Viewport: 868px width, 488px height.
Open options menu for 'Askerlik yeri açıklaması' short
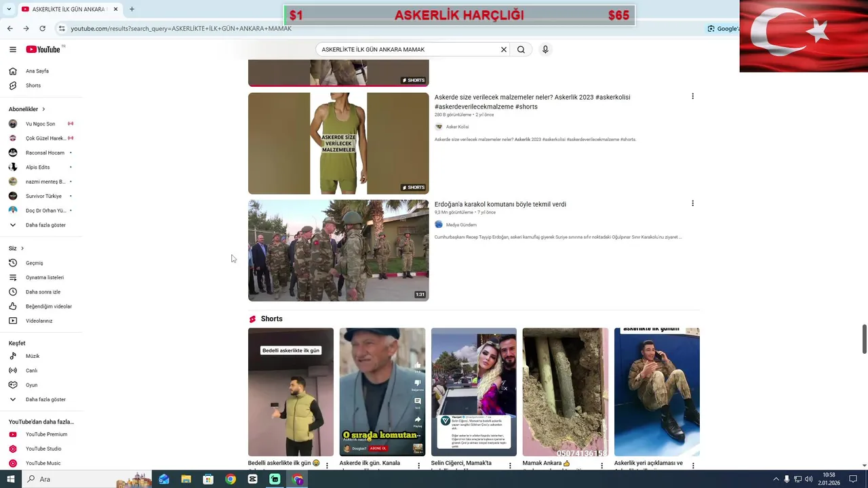pos(693,466)
